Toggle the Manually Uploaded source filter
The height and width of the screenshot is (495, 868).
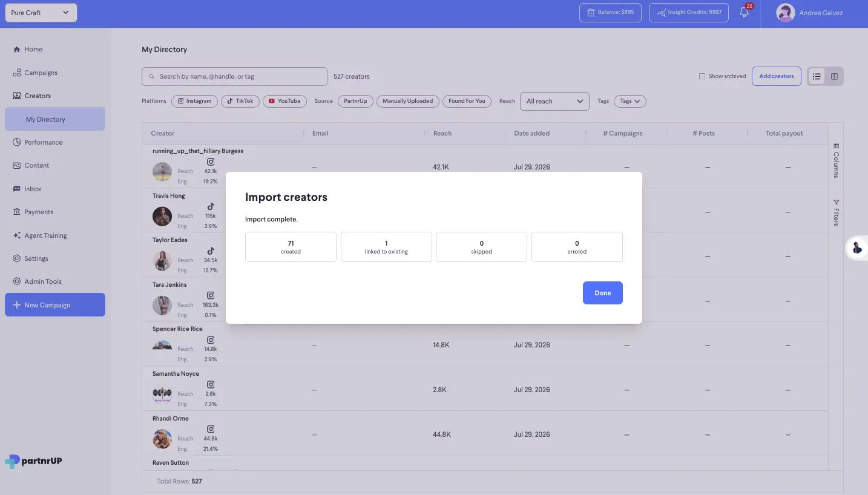408,101
